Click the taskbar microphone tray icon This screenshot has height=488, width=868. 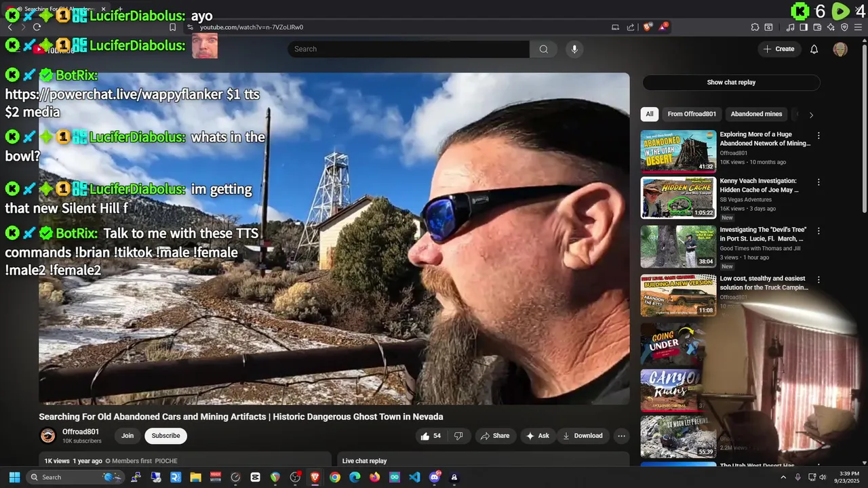797,477
